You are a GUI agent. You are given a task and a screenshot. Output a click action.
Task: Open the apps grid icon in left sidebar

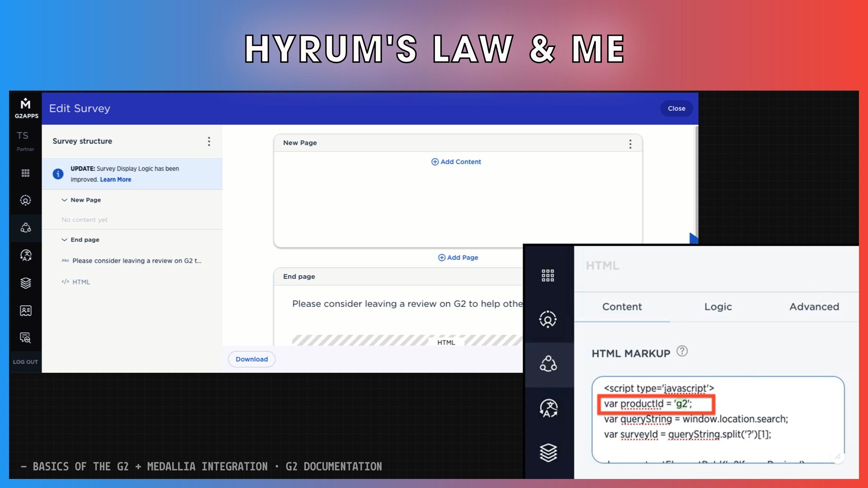coord(25,173)
